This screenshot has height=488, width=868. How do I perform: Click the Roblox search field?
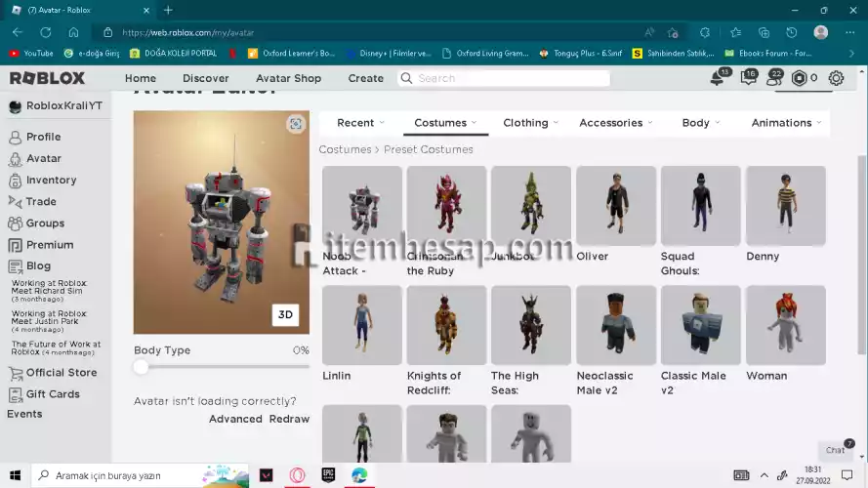click(508, 78)
